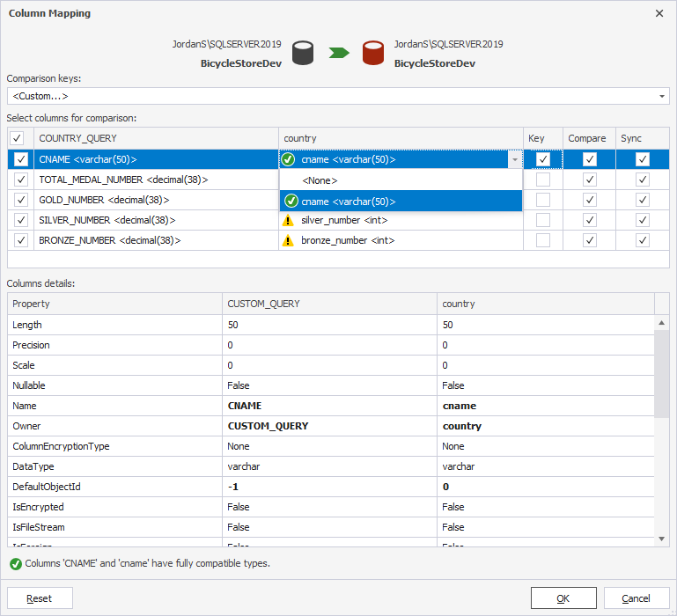
Task: Click the Key column header
Action: pyautogui.click(x=542, y=138)
